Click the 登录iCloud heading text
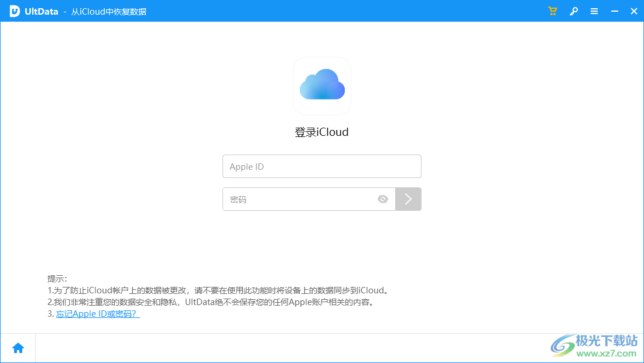The width and height of the screenshot is (644, 363). [x=321, y=132]
